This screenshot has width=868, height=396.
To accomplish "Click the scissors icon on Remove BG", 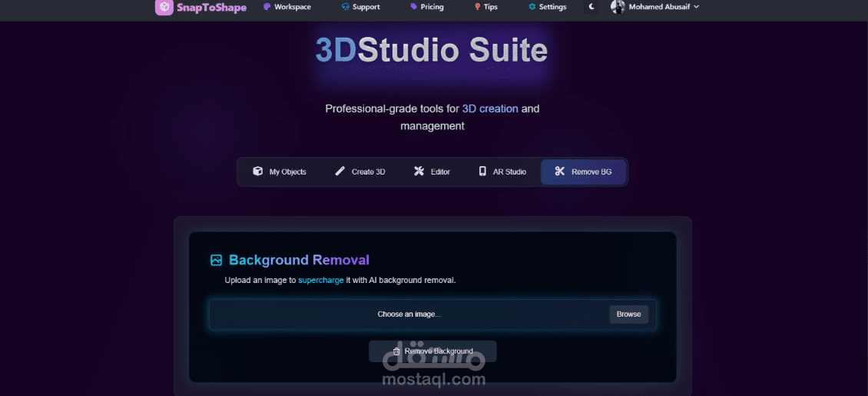I will [560, 171].
